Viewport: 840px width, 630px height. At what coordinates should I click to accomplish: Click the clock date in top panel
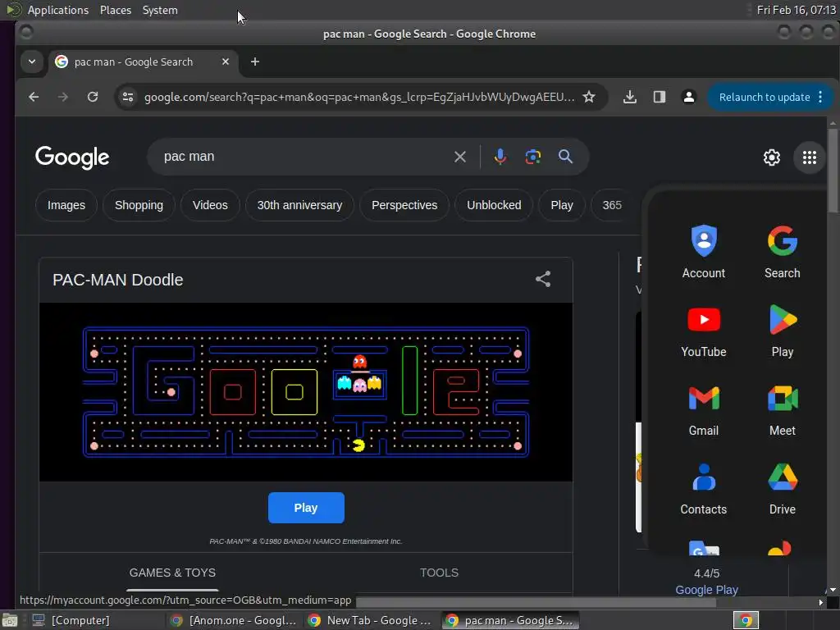pos(796,10)
